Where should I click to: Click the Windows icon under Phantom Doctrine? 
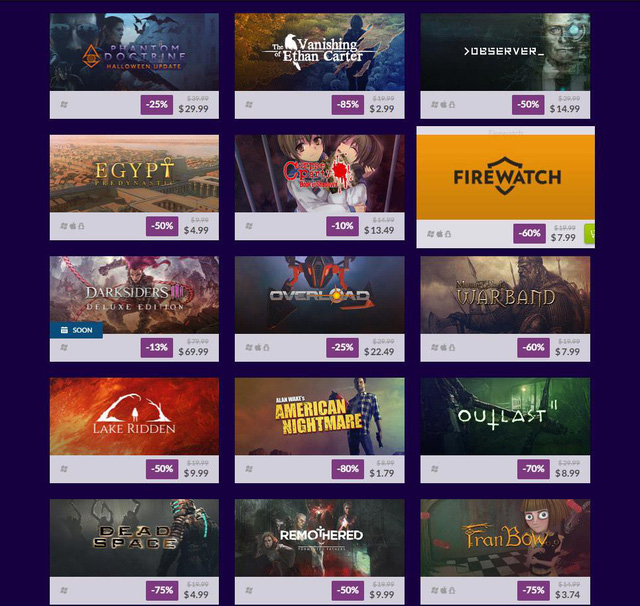point(64,104)
